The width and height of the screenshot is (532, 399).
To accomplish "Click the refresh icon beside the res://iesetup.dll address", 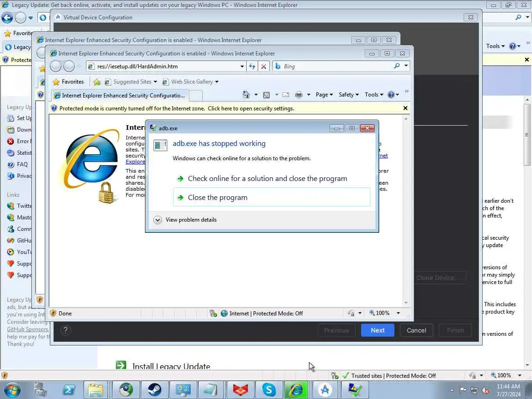I will tap(252, 66).
